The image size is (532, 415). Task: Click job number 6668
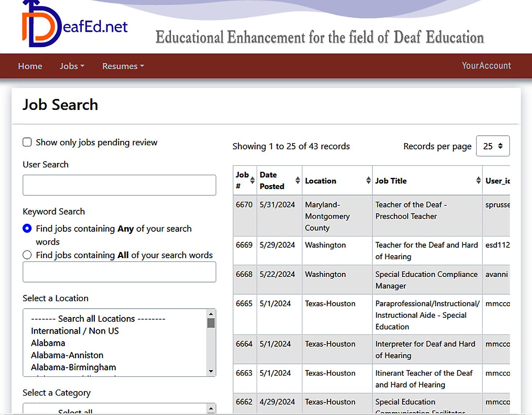coord(244,274)
